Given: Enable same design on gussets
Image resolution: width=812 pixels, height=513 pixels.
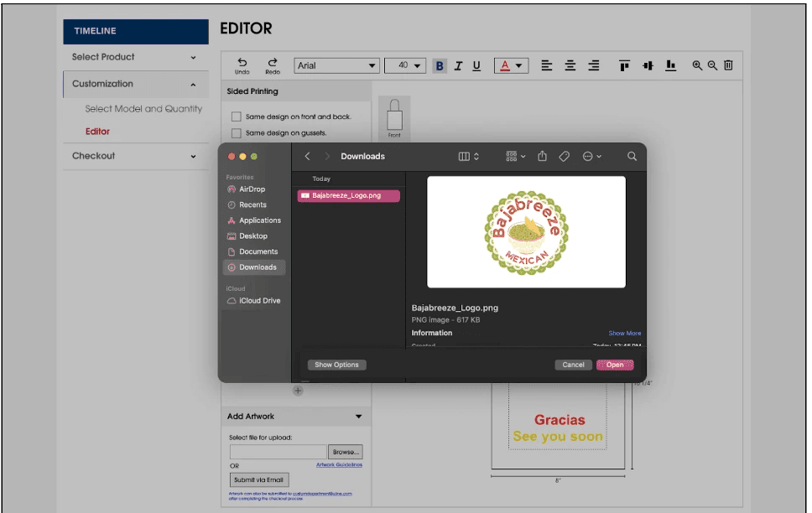Looking at the screenshot, I should pos(237,133).
